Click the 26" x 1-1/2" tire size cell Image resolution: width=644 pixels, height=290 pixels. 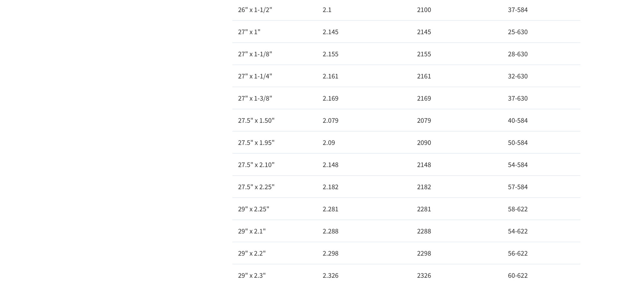click(x=255, y=10)
